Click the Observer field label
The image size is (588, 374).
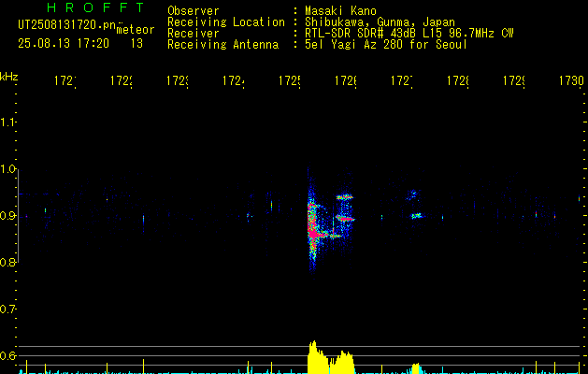pyautogui.click(x=194, y=10)
